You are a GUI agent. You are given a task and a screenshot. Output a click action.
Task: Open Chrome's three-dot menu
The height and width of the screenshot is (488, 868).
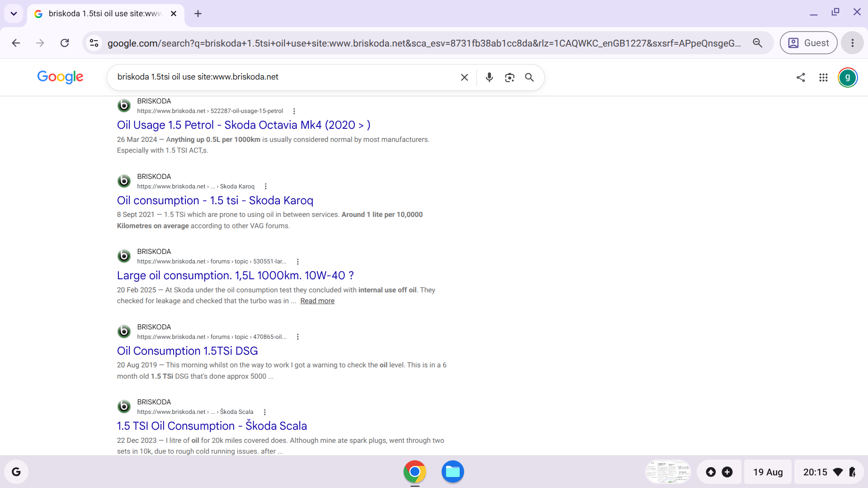853,43
